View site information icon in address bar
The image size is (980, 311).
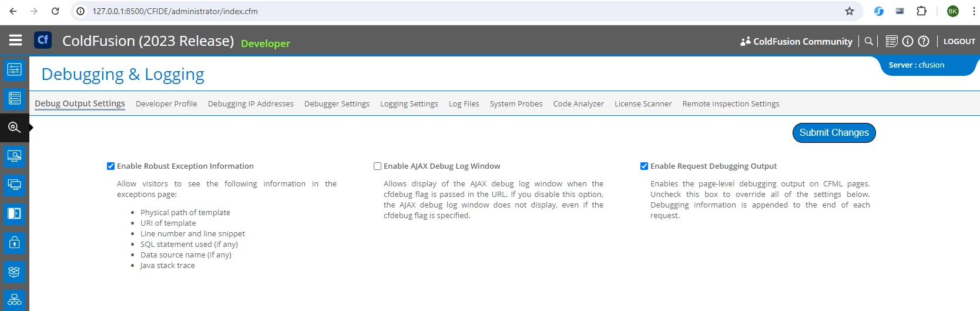80,11
